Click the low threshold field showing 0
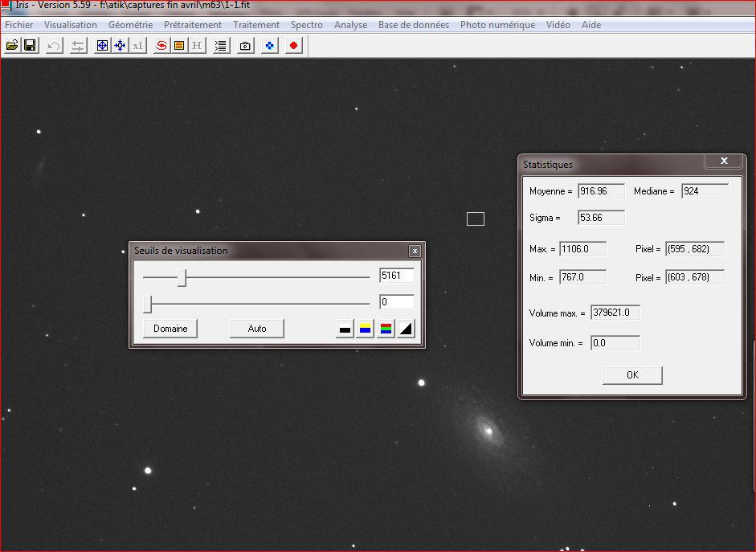This screenshot has width=756, height=552. point(397,302)
